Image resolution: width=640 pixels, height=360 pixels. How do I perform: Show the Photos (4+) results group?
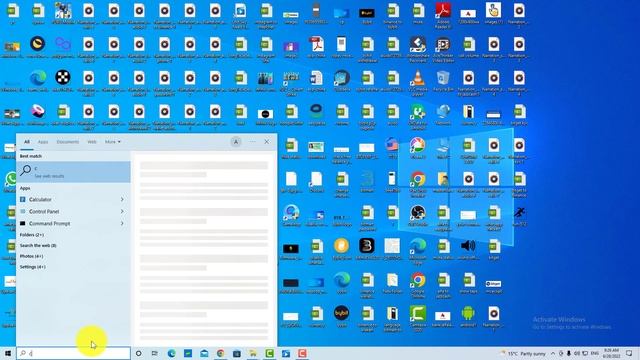[x=31, y=256]
